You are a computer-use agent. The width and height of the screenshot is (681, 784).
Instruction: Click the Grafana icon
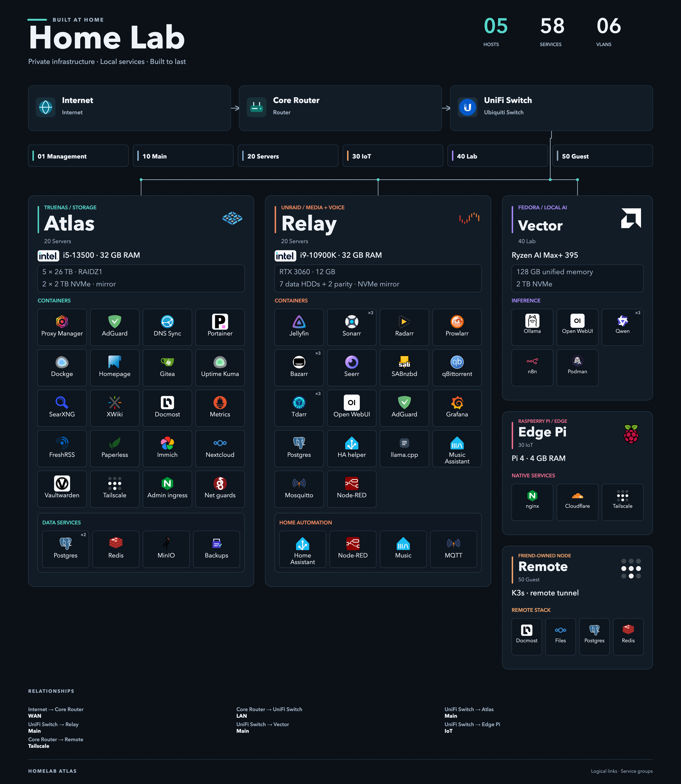[457, 402]
